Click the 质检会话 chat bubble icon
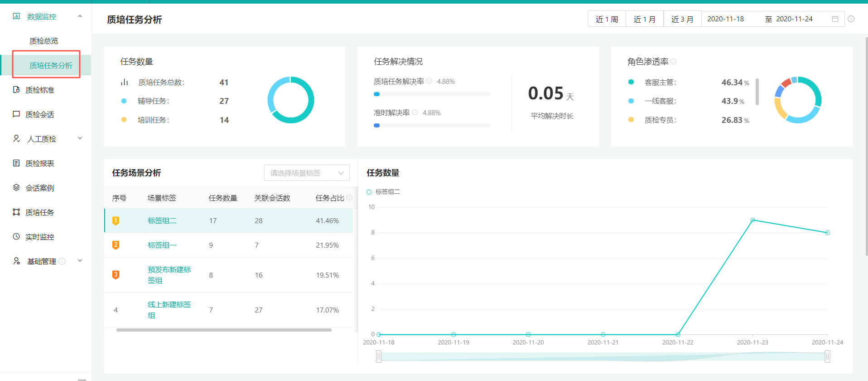This screenshot has width=868, height=381. point(16,114)
